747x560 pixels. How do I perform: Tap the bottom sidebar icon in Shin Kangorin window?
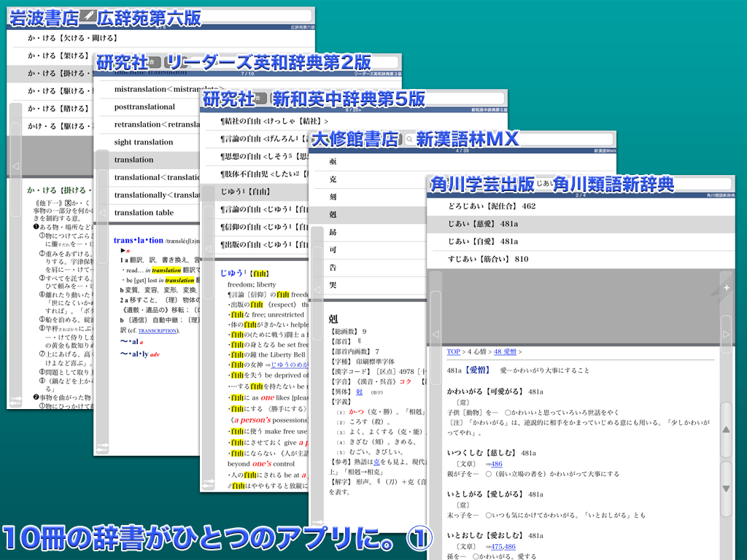coord(317,523)
